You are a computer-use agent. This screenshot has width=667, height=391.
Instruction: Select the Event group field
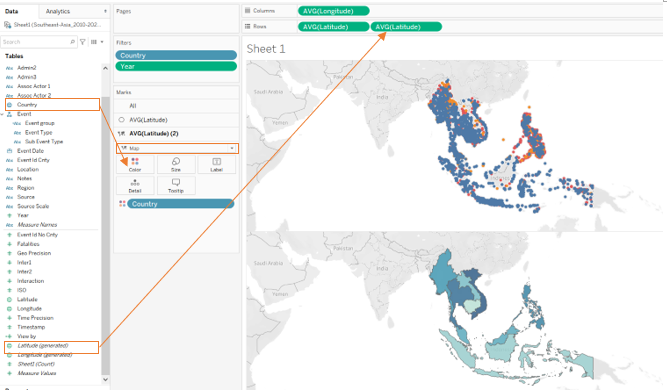point(40,123)
